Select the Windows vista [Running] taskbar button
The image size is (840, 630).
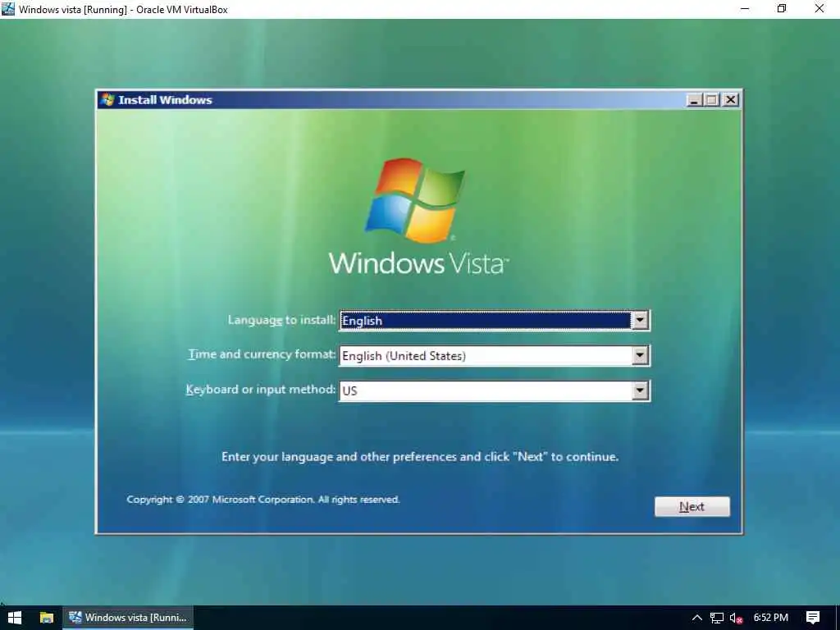[128, 618]
